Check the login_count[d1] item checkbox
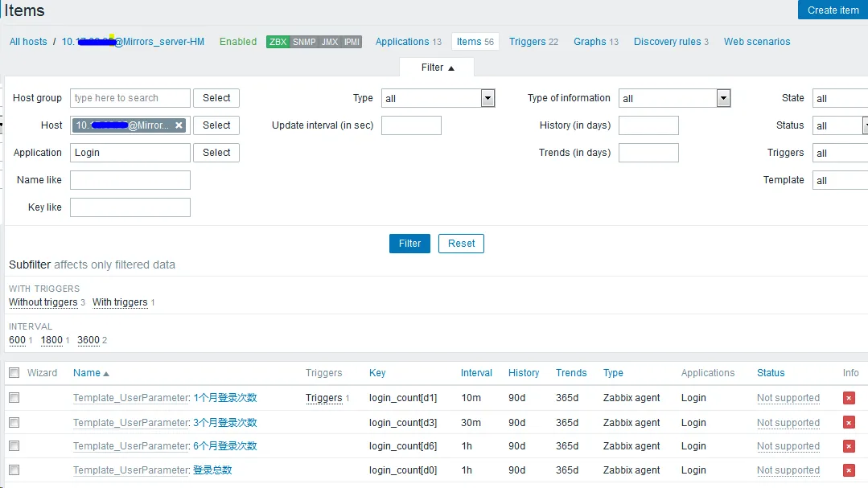868x488 pixels. (x=14, y=398)
